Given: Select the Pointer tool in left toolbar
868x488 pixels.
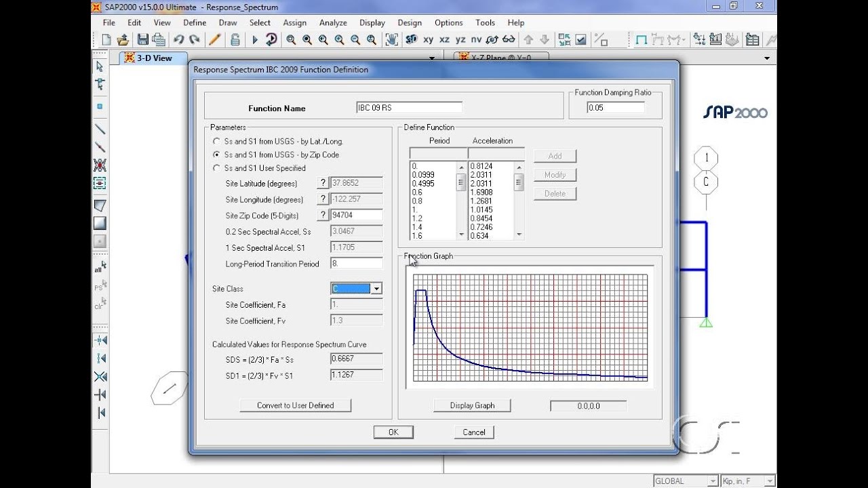Looking at the screenshot, I should pyautogui.click(x=100, y=66).
